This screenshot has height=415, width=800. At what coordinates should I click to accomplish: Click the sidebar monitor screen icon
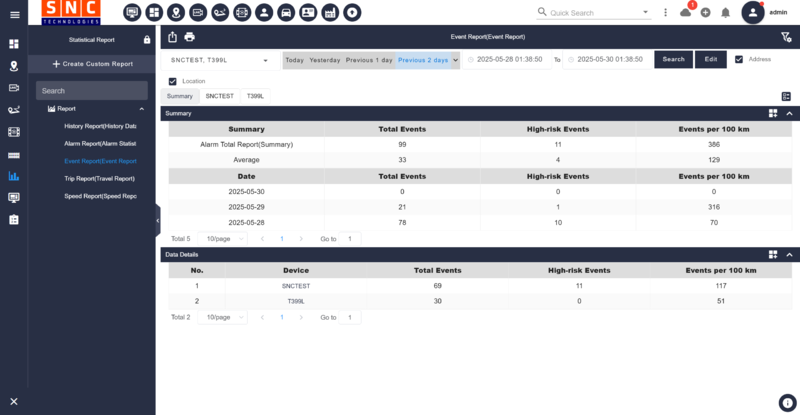pos(14,198)
